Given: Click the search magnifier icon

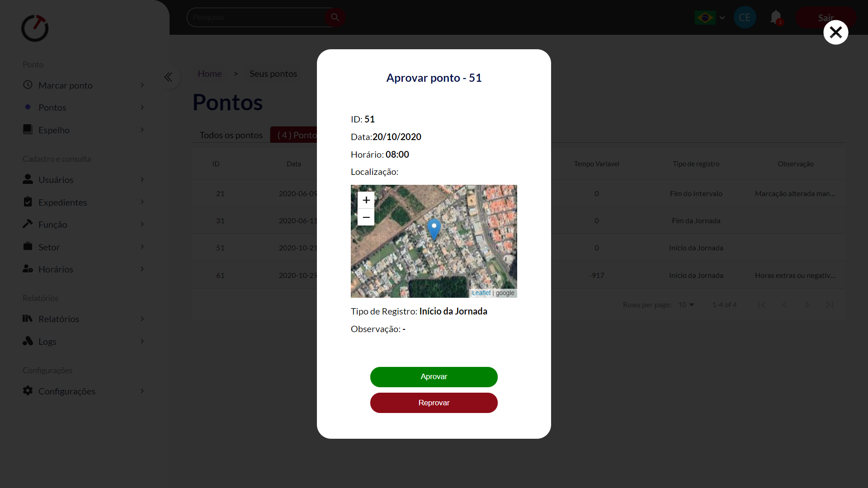Looking at the screenshot, I should 335,17.
